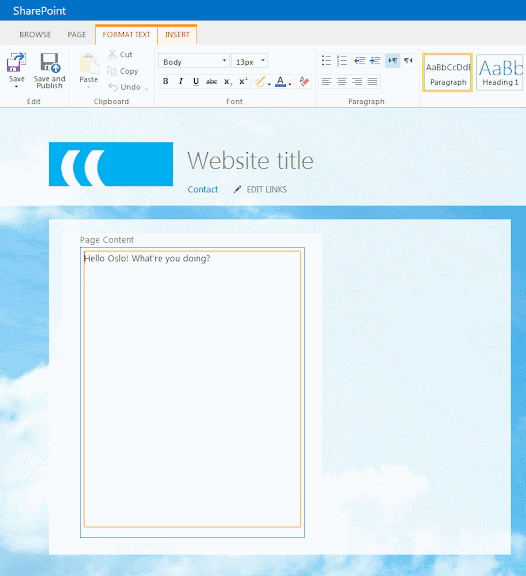
Task: Cut the selected text
Action: (120, 54)
